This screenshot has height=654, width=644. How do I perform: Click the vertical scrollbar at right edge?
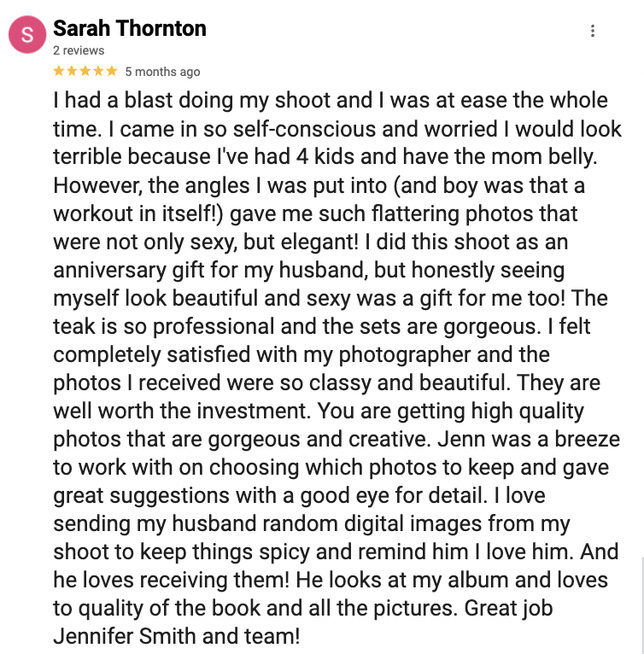(642, 604)
